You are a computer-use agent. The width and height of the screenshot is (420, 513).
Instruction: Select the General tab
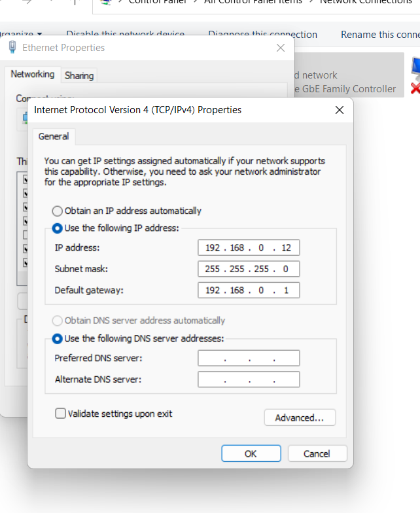pos(54,136)
